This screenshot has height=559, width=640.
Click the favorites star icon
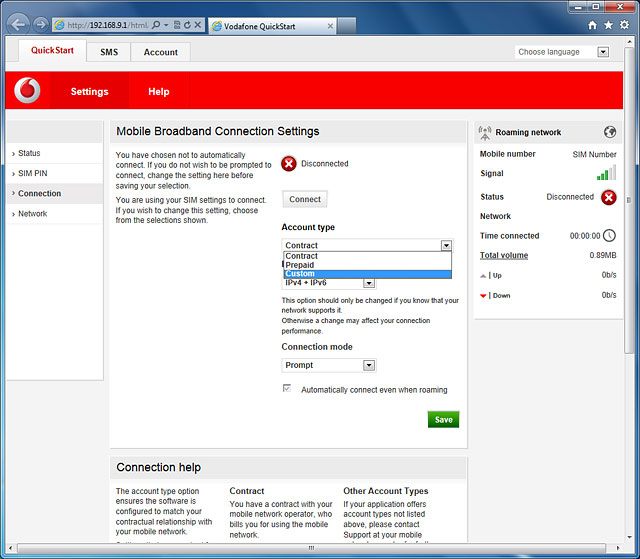point(609,24)
